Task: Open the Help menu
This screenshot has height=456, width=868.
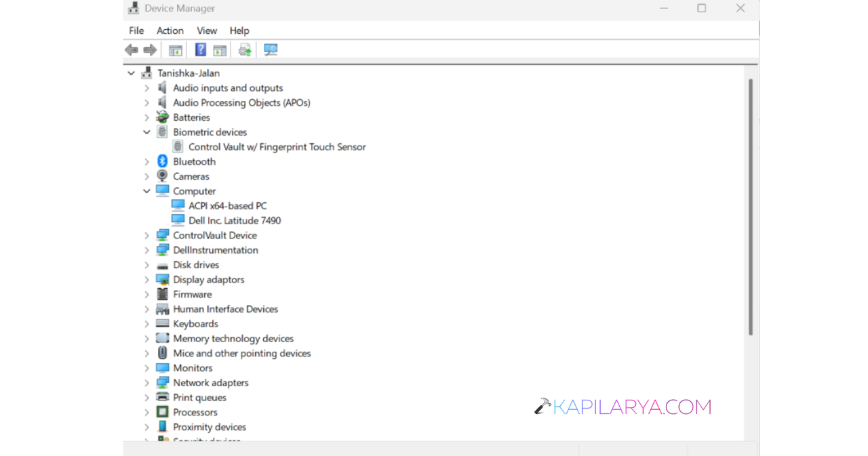Action: pyautogui.click(x=239, y=30)
